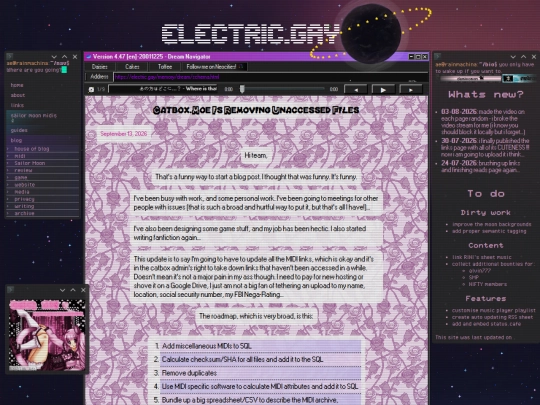The image size is (540, 405).
Task: Skip to the next track in the player
Action: 411,90
